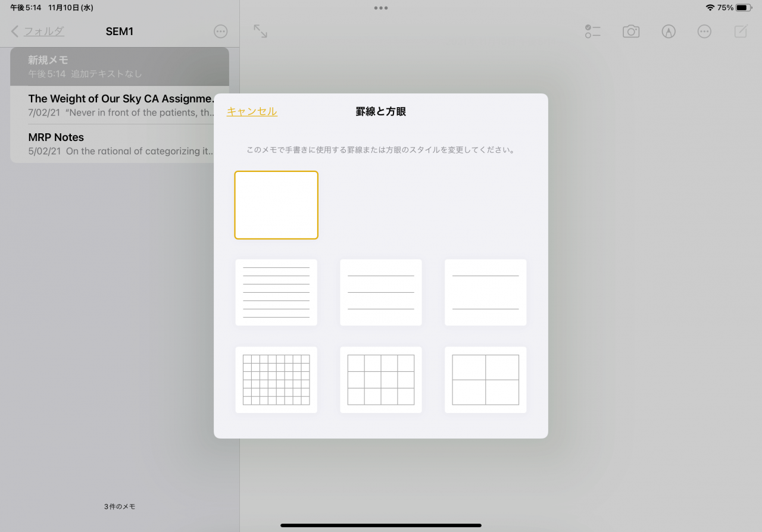The image size is (762, 532).
Task: Select the small grid style
Action: [276, 380]
